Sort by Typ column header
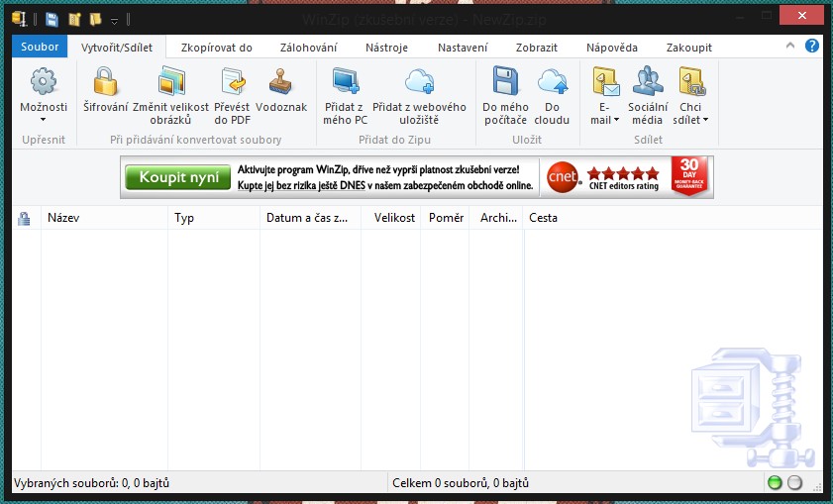This screenshot has height=504, width=833. (214, 218)
